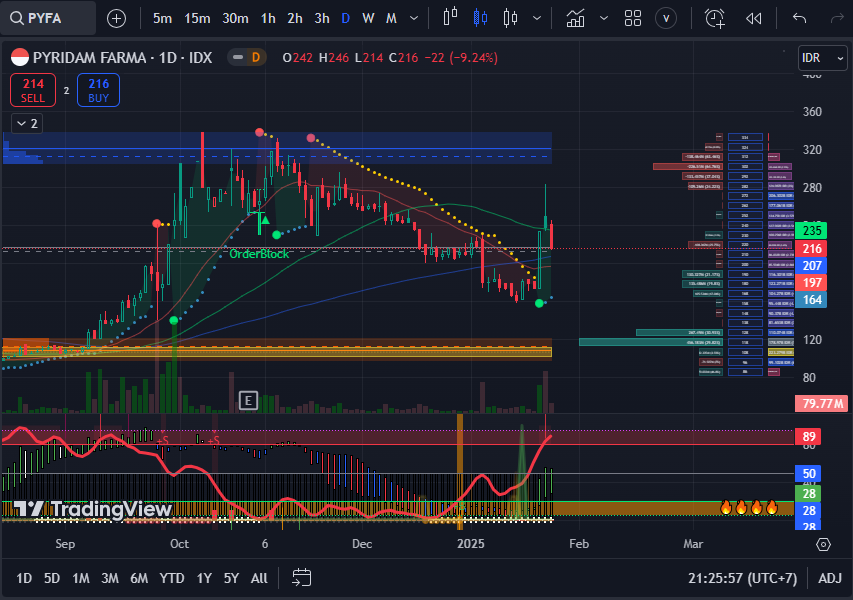Click the 164 price axis label

811,300
